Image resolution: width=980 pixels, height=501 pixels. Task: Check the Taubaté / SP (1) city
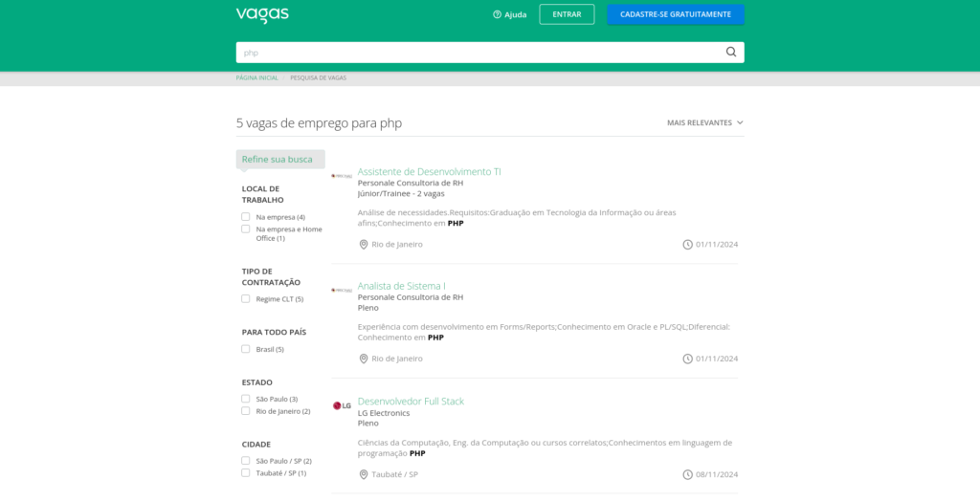click(x=246, y=473)
